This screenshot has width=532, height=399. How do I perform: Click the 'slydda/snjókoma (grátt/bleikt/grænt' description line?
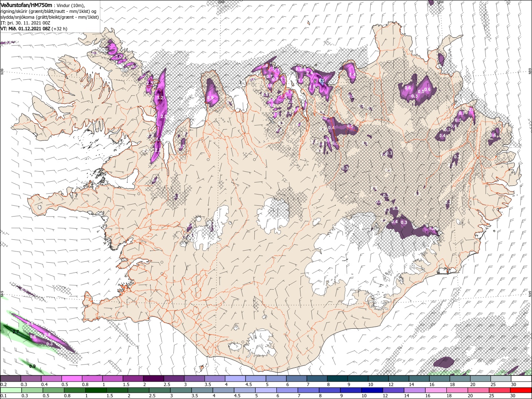tap(49, 17)
